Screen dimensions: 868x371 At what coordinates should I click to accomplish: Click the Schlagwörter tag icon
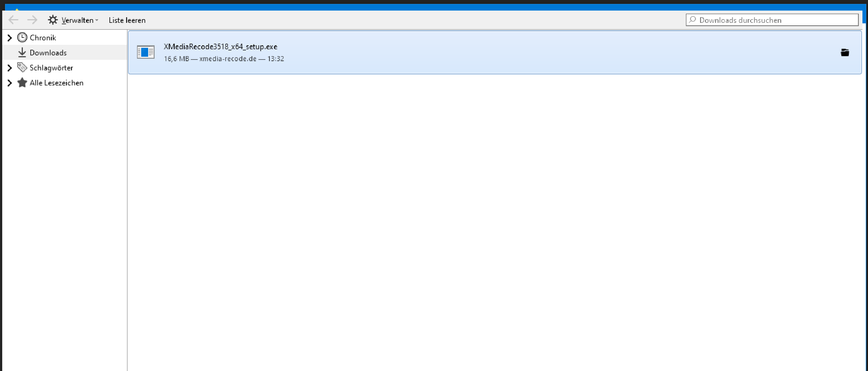point(21,67)
